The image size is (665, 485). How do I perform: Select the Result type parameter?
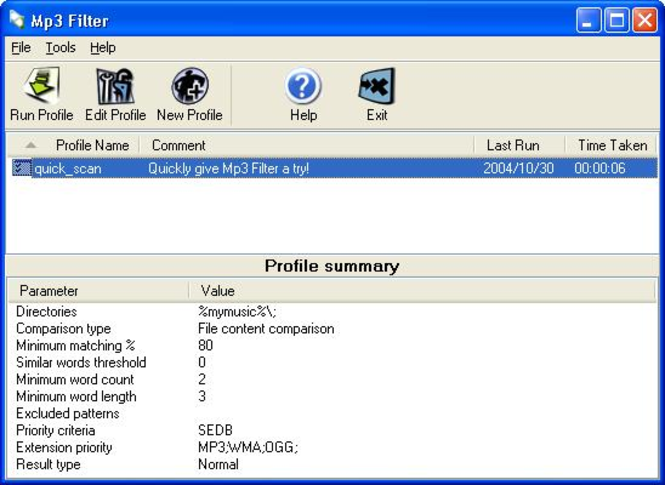pyautogui.click(x=48, y=464)
